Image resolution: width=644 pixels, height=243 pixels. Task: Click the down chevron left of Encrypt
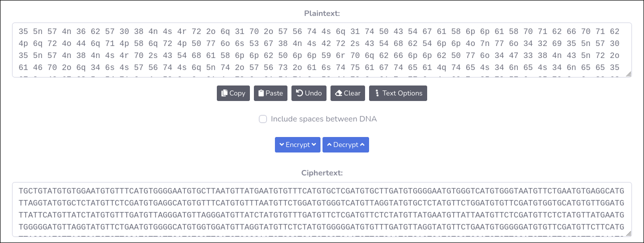pyautogui.click(x=281, y=144)
